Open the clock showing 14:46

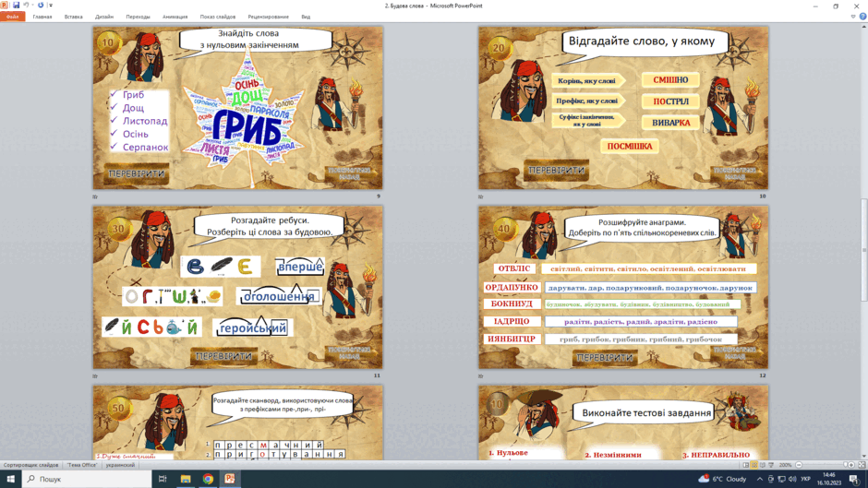(x=828, y=479)
